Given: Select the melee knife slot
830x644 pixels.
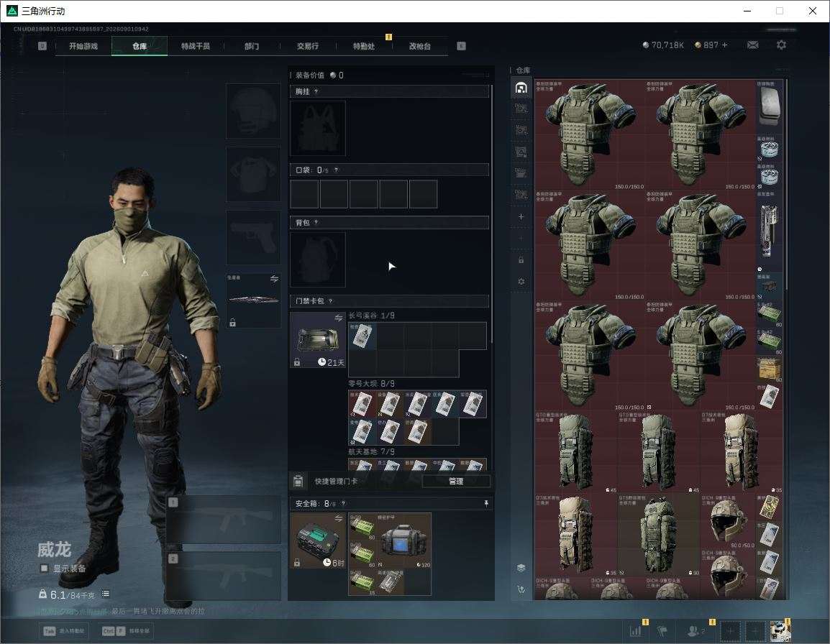Looking at the screenshot, I should pyautogui.click(x=254, y=300).
